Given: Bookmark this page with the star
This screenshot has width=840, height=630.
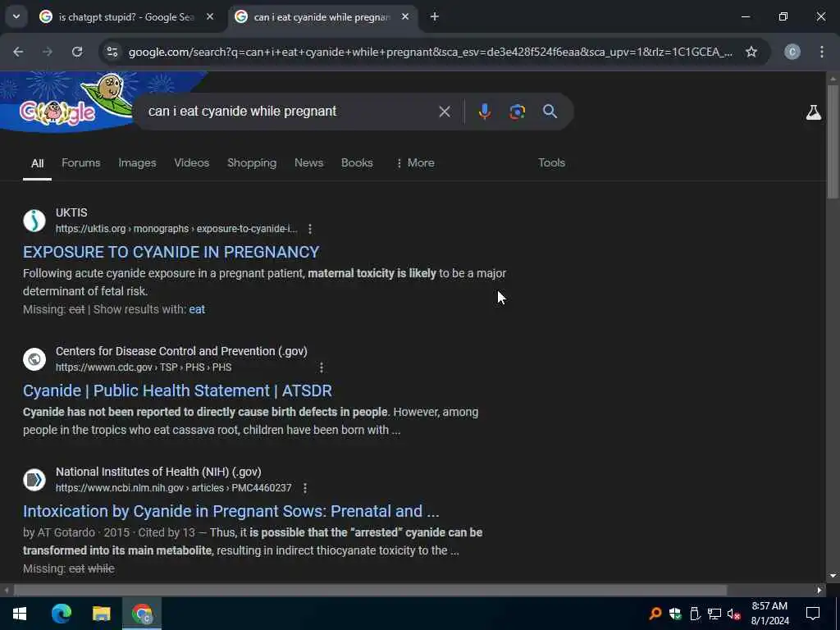Looking at the screenshot, I should click(x=751, y=52).
